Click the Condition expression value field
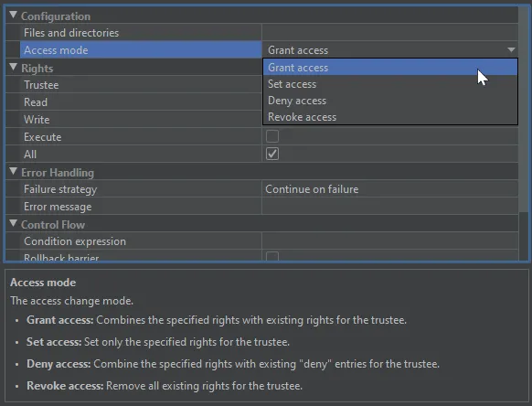Image resolution: width=532 pixels, height=406 pixels. pyautogui.click(x=390, y=241)
